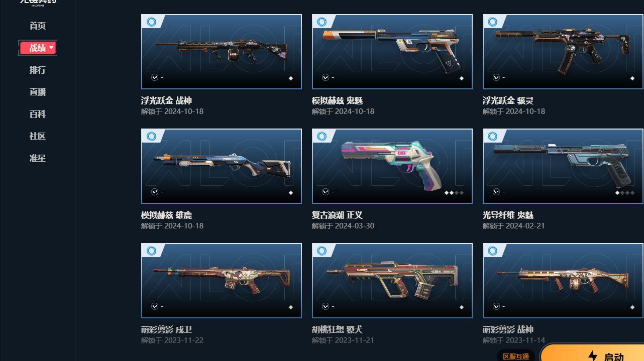The width and height of the screenshot is (644, 361).
Task: Click the blue ring badge on 浮光跃金 战神 card
Action: tap(151, 22)
